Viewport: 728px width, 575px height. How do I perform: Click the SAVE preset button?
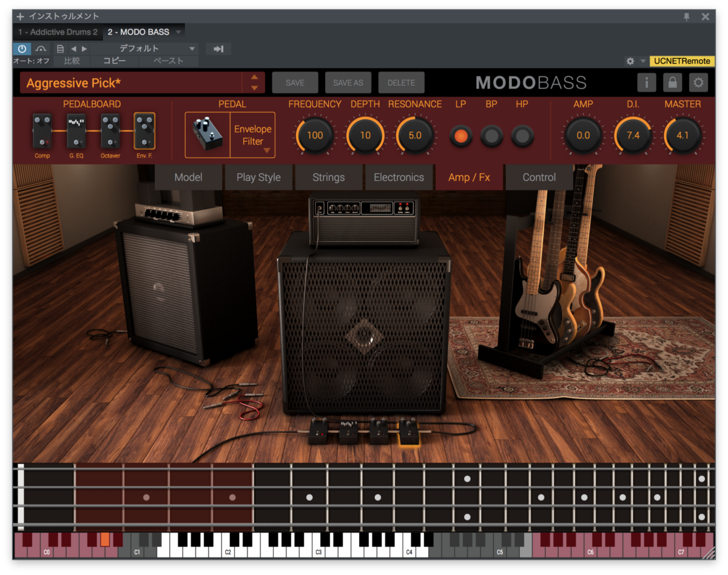295,82
